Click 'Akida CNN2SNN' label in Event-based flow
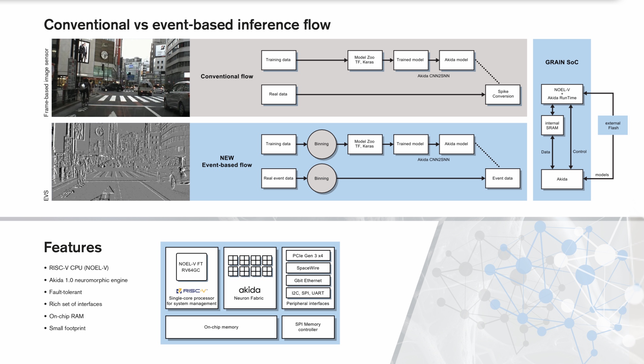The width and height of the screenshot is (644, 364). click(x=433, y=160)
